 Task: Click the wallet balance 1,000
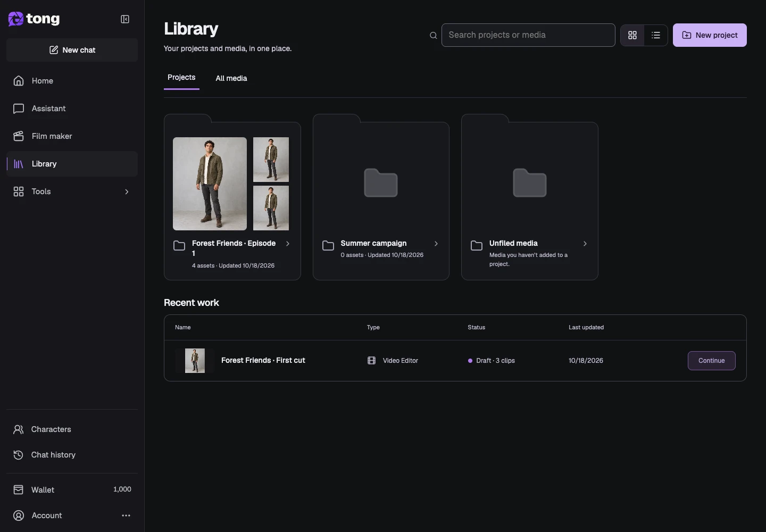tap(122, 489)
